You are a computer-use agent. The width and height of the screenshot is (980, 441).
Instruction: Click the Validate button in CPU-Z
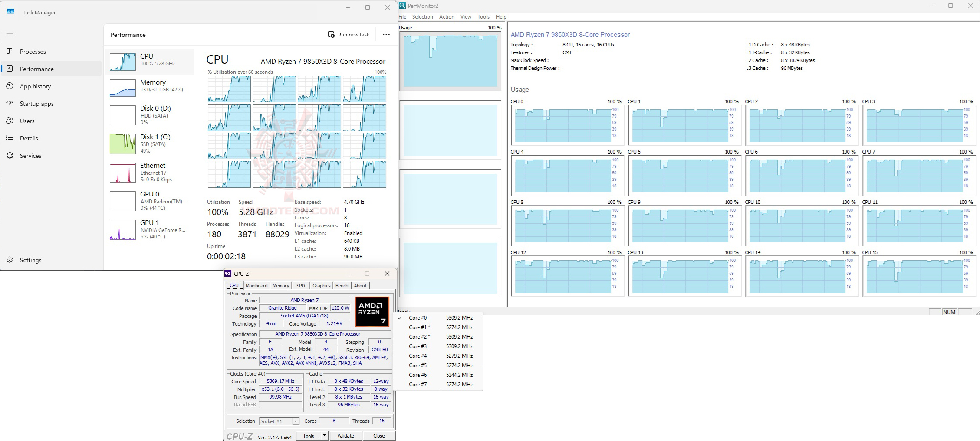[345, 436]
